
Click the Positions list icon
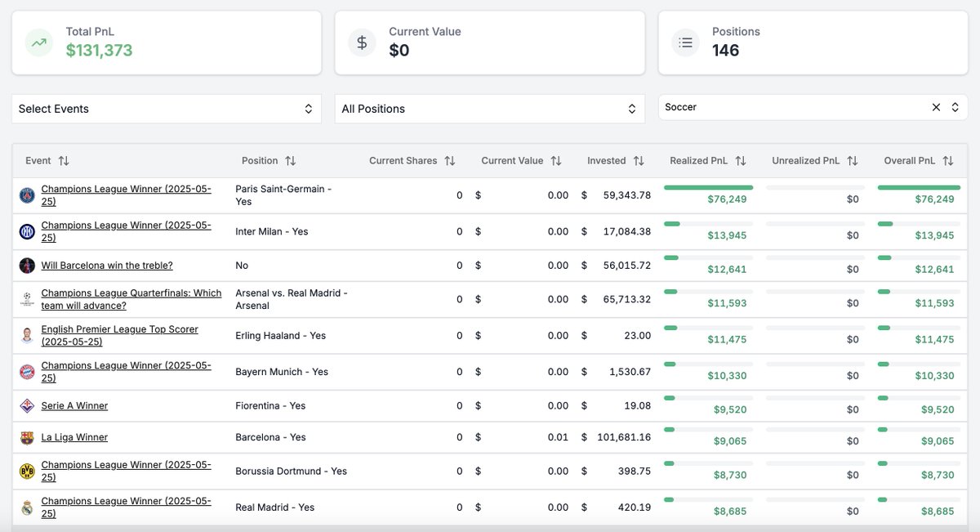[685, 42]
